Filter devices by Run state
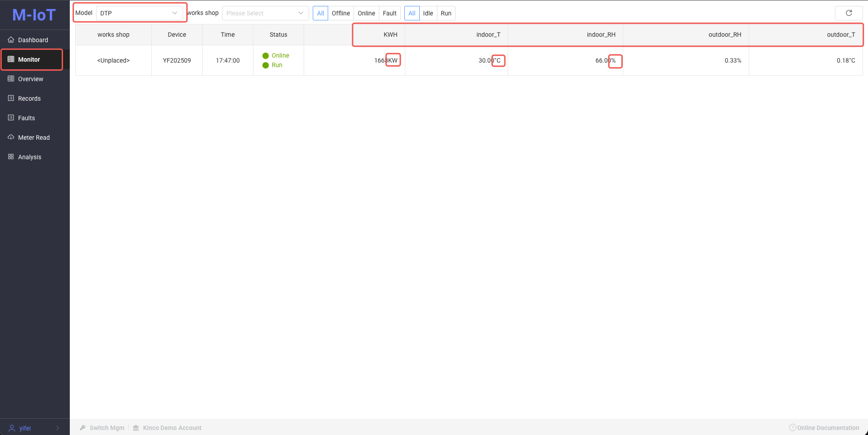The image size is (868, 435). pos(446,13)
